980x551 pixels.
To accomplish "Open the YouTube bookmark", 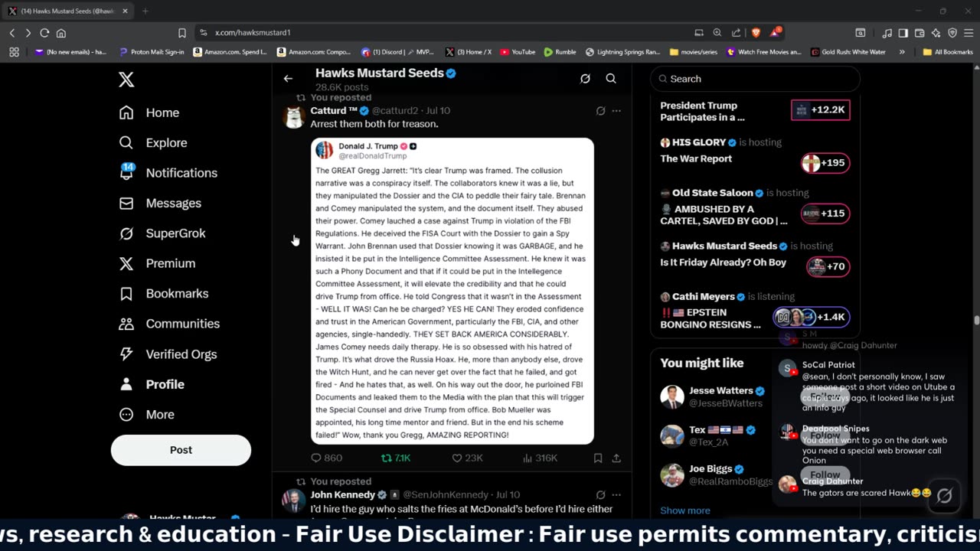I will tap(518, 52).
